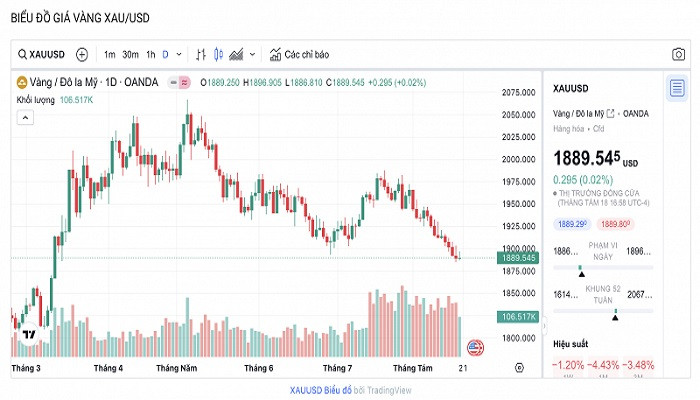Viewport: 700px width, 400px height.
Task: Select the bar chart style icon
Action: [201, 54]
